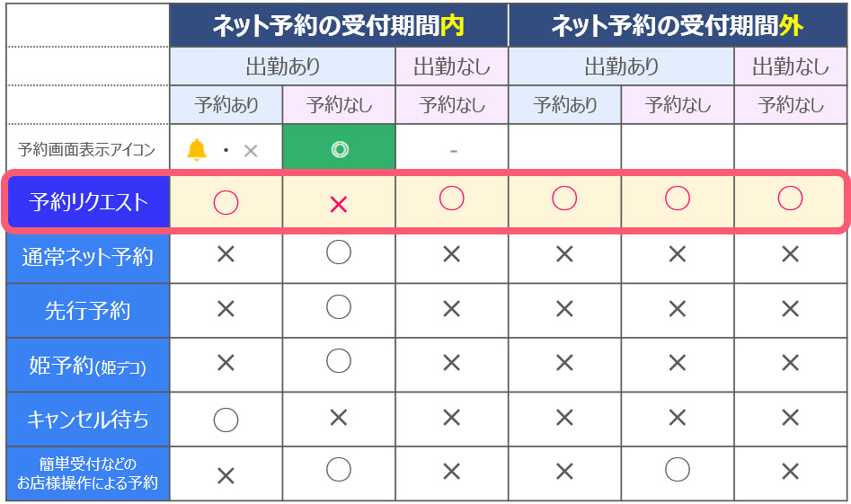Click the ネット予約の受付期間内 header
Image resolution: width=851 pixels, height=504 pixels.
click(339, 25)
